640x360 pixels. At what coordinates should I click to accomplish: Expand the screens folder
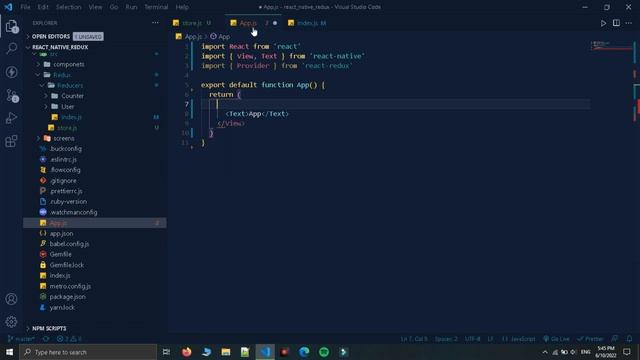coord(64,138)
